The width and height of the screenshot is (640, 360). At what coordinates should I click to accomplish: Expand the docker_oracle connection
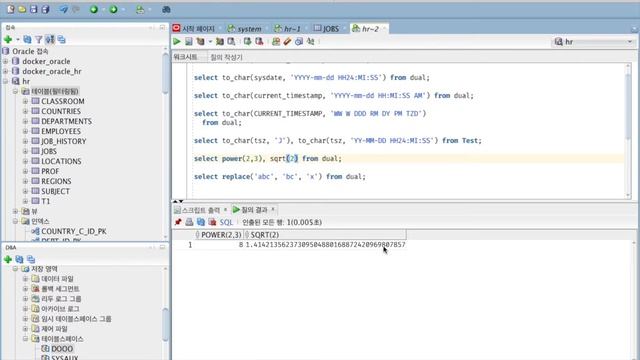pyautogui.click(x=6, y=61)
